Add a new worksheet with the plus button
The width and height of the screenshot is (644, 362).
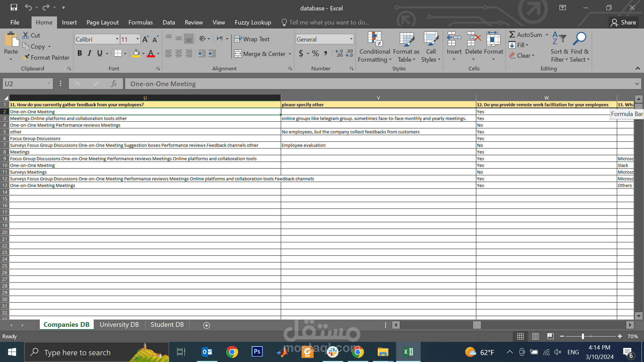[x=206, y=325]
